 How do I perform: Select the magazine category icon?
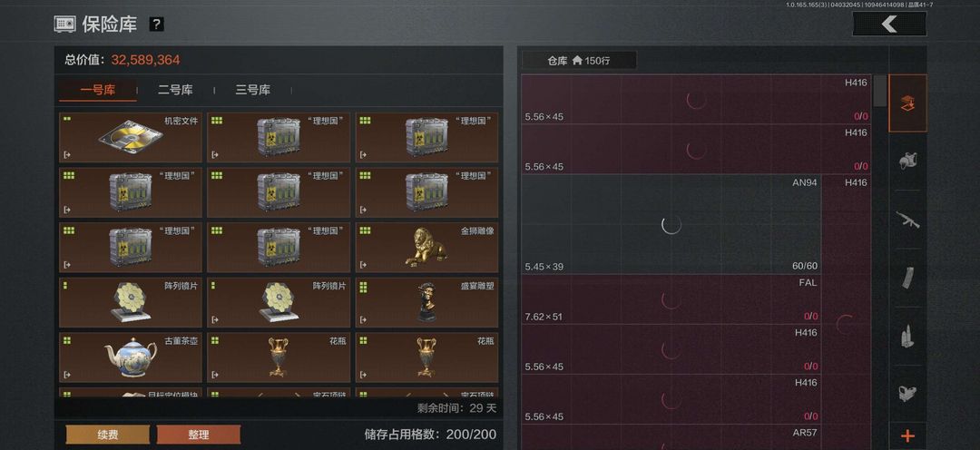(907, 278)
